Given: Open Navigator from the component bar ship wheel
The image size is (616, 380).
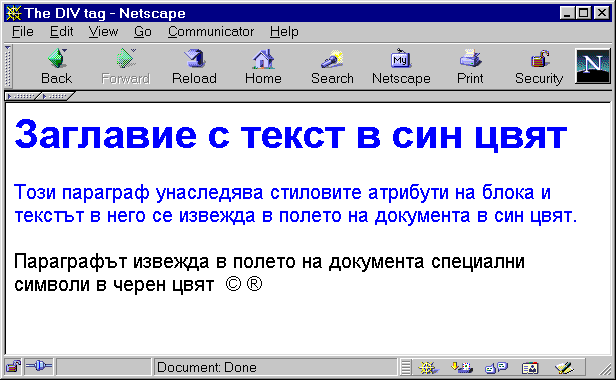Looking at the screenshot, I should coord(428,368).
